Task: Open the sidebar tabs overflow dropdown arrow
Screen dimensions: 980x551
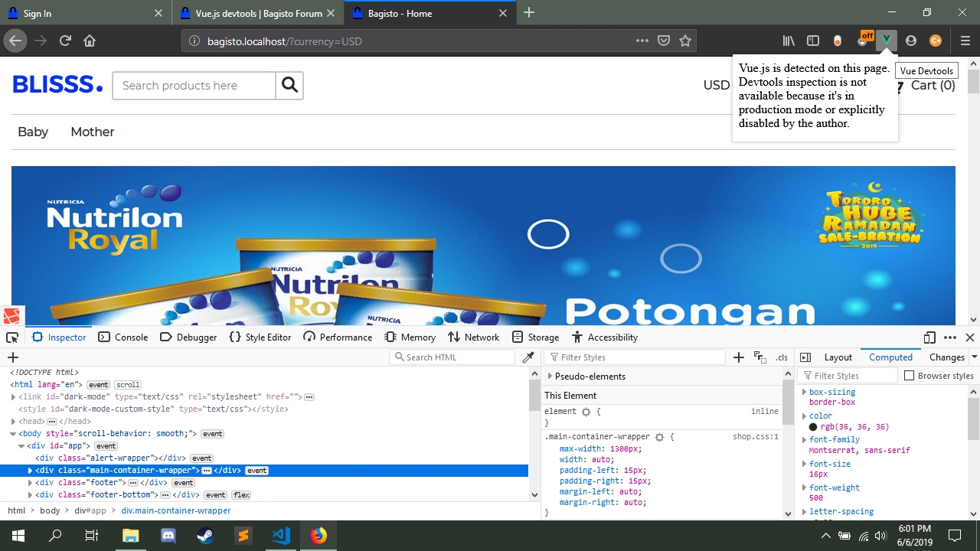Action: click(x=974, y=357)
